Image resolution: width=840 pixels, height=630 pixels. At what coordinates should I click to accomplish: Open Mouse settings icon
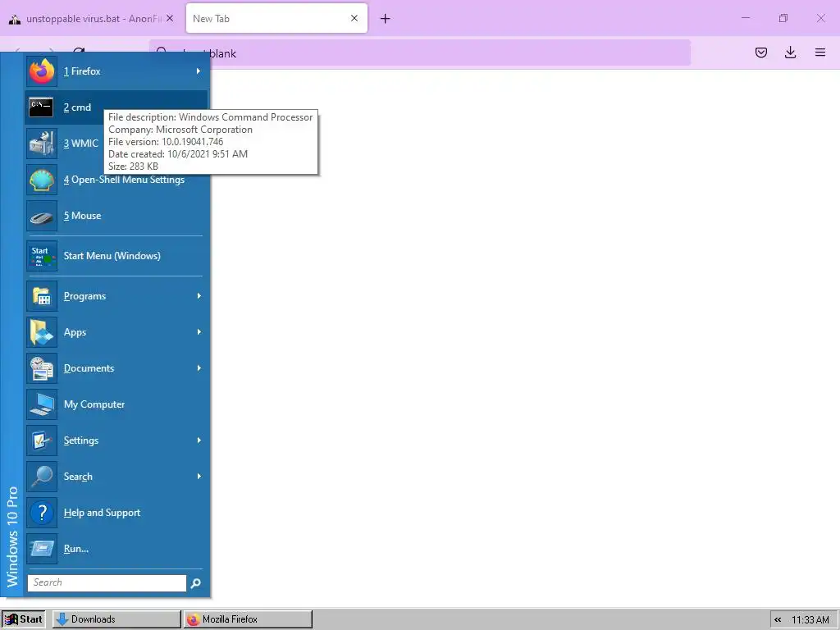click(x=42, y=216)
